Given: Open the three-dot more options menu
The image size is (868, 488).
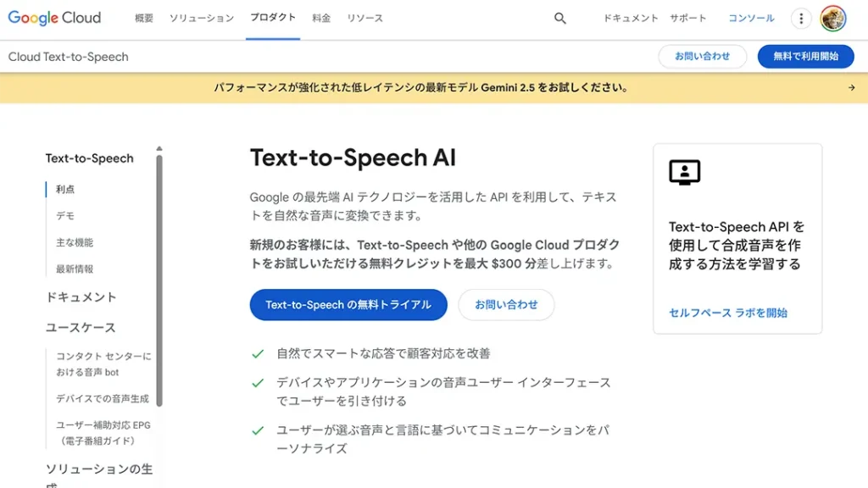Looking at the screenshot, I should pyautogui.click(x=801, y=17).
